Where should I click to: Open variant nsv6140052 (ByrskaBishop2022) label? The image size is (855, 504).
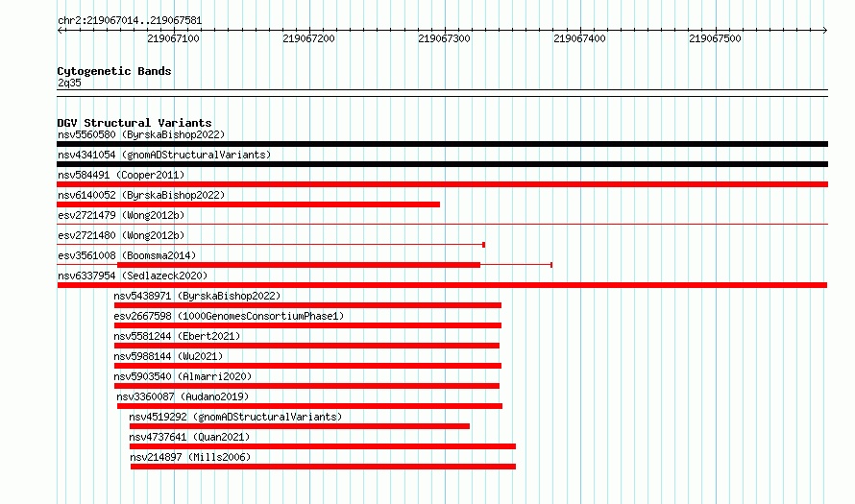coord(141,195)
